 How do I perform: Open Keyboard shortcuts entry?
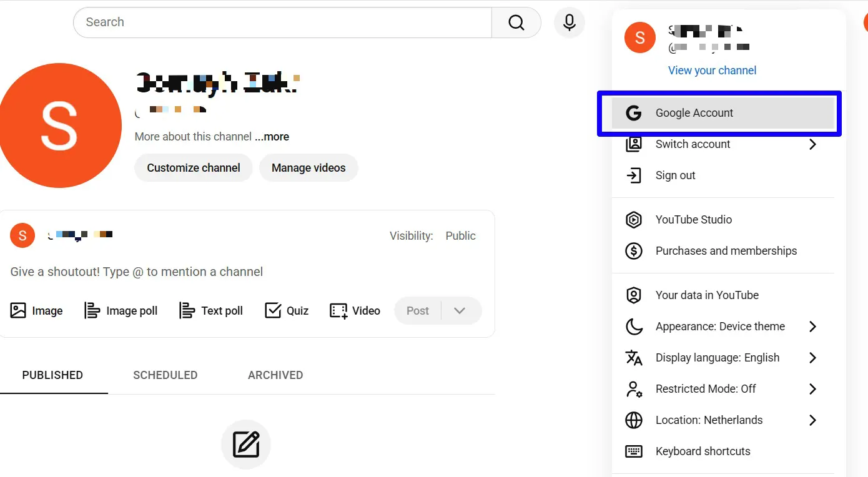[x=703, y=451]
